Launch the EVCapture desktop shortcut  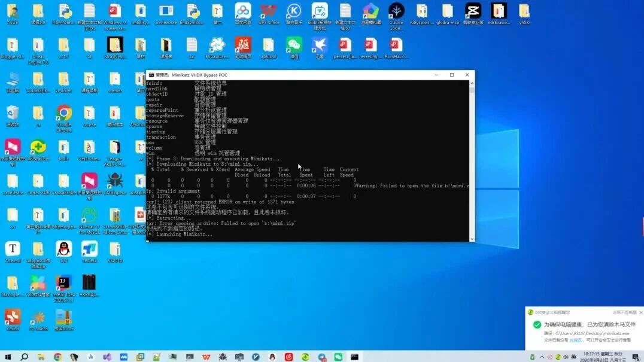pos(217,48)
